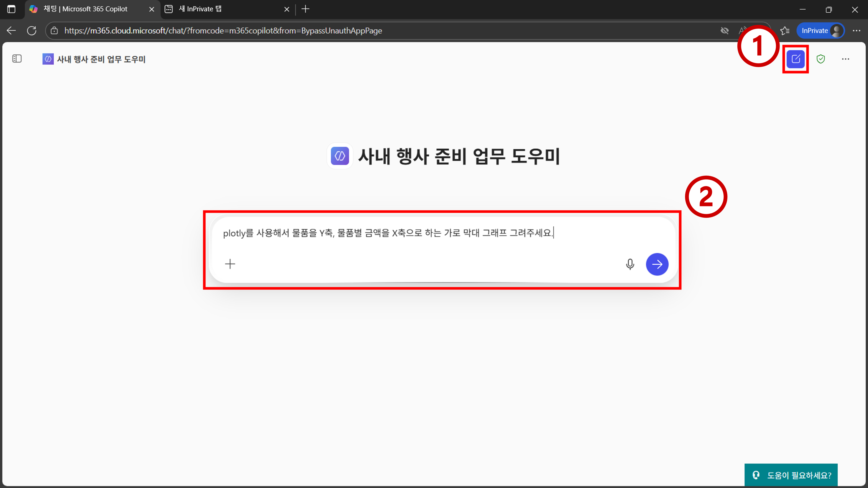The width and height of the screenshot is (868, 488).
Task: Open a new browser tab with plus
Action: tap(305, 9)
